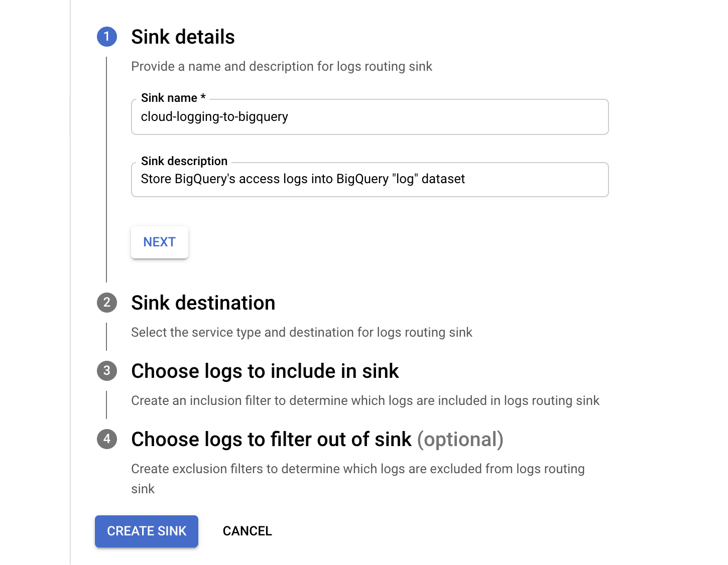The width and height of the screenshot is (728, 565).
Task: Focus the Sink name input field
Action: pyautogui.click(x=370, y=117)
